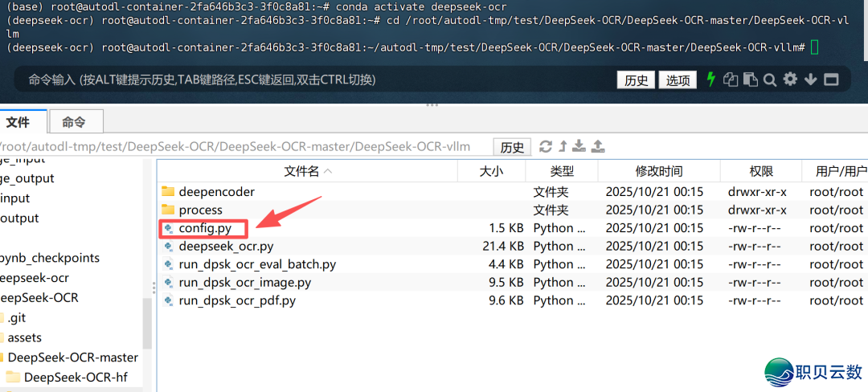Image resolution: width=868 pixels, height=392 pixels.
Task: Click the process folder icon
Action: coord(168,210)
